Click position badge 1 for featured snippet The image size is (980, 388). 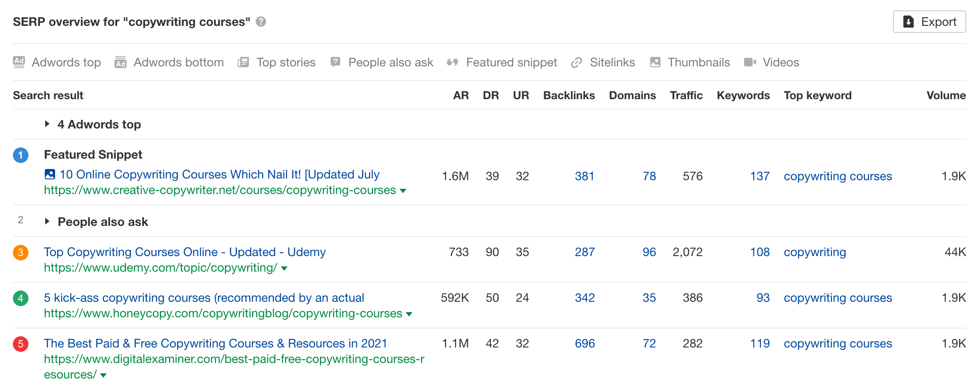click(x=21, y=155)
